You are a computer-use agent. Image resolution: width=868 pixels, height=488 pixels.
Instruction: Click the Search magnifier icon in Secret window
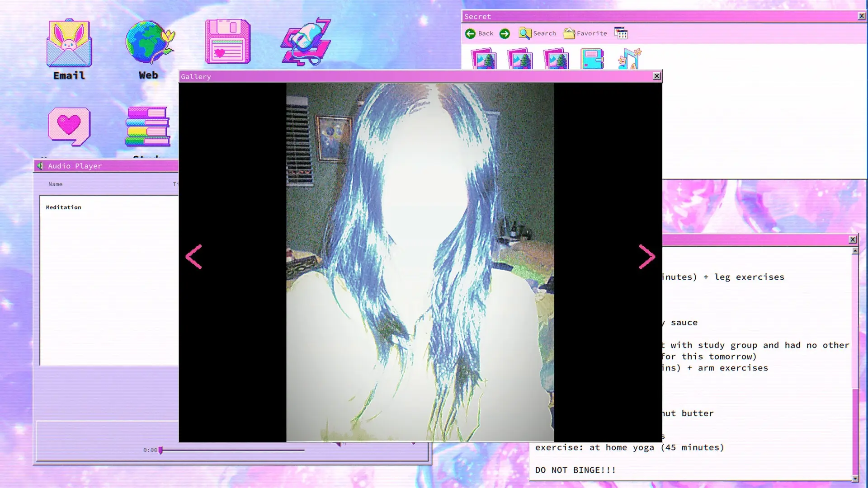pyautogui.click(x=524, y=33)
